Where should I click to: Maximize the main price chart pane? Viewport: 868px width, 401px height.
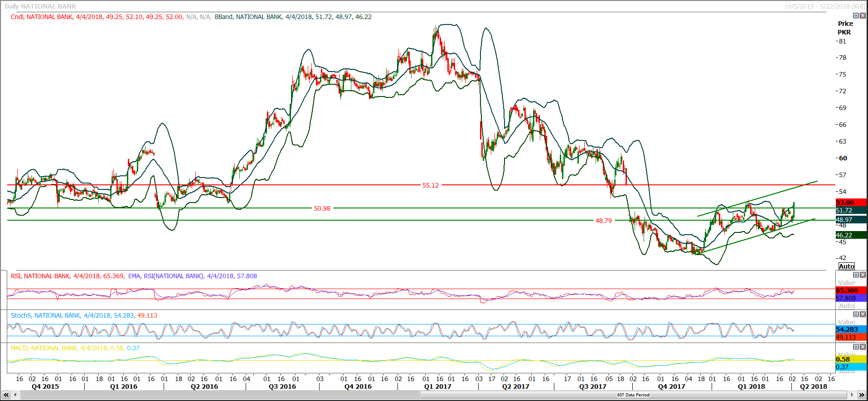[x=856, y=16]
